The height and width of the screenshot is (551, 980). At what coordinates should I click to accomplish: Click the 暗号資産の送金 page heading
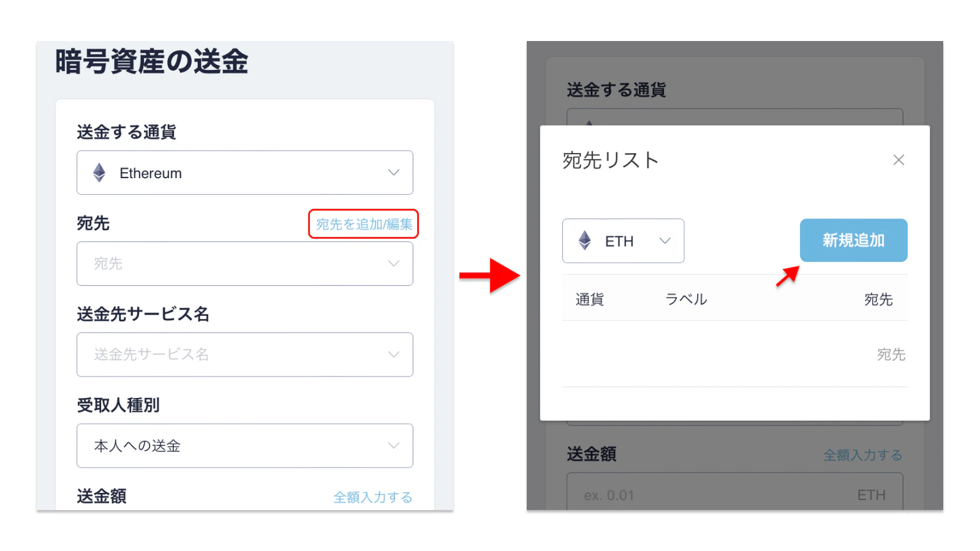152,62
